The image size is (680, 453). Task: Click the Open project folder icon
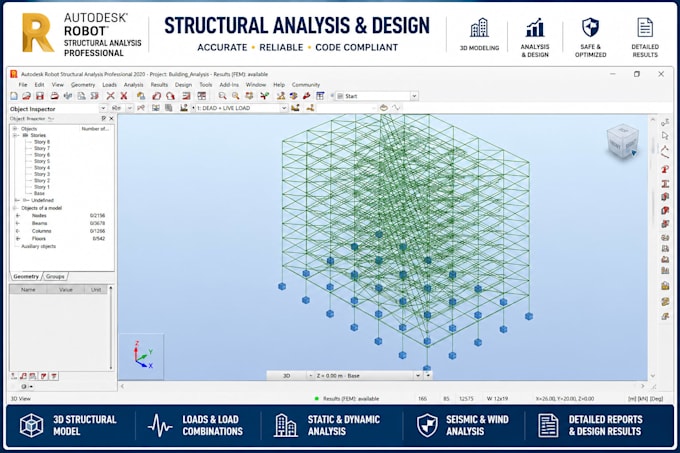click(26, 96)
